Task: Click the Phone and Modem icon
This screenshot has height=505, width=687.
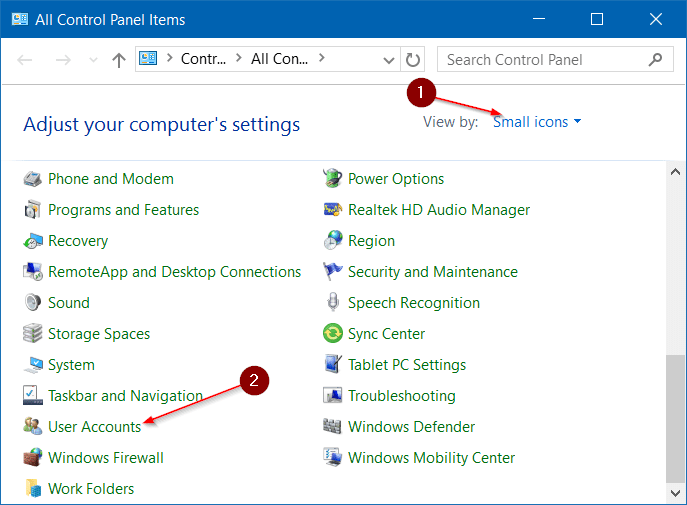Action: (33, 179)
